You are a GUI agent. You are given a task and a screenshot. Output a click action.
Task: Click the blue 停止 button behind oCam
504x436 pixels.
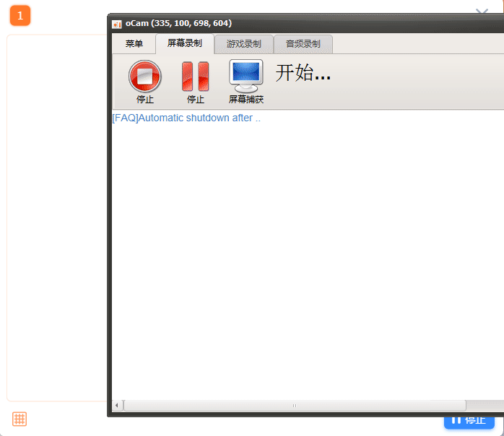click(469, 422)
